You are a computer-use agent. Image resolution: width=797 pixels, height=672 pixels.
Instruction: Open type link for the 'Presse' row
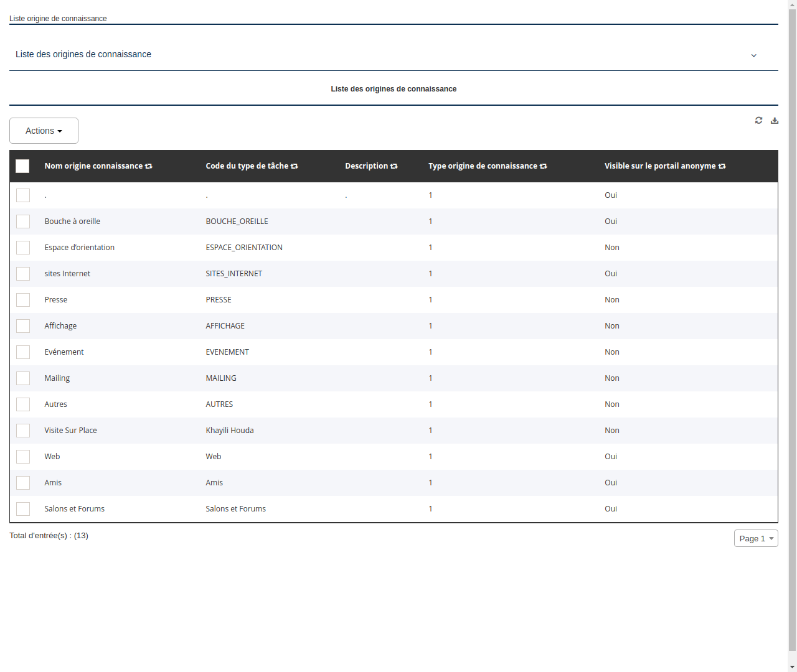pyautogui.click(x=430, y=299)
